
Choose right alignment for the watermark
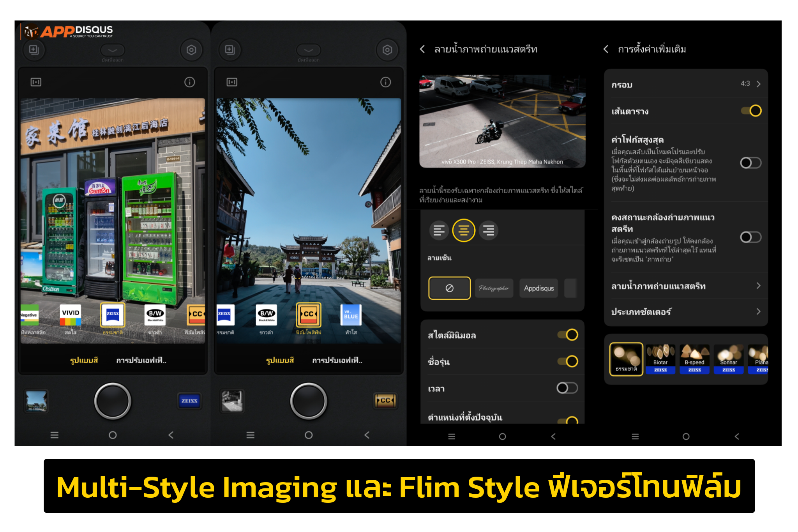pos(488,230)
